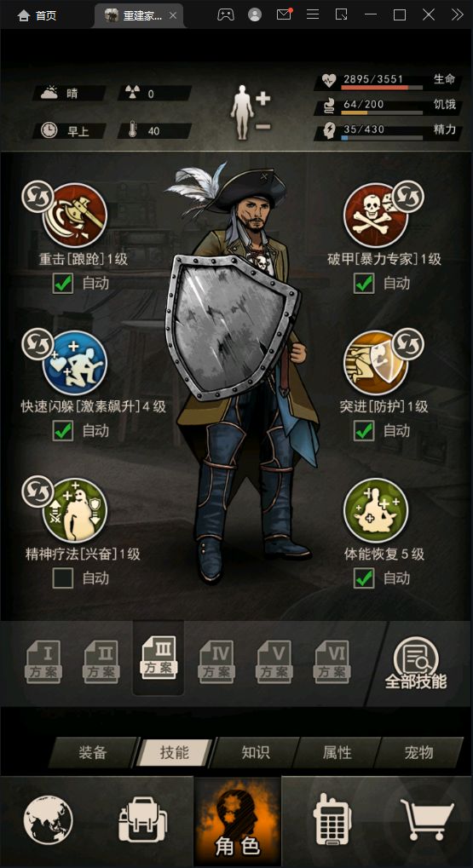Open the backpack inventory icon
The height and width of the screenshot is (868, 473).
(143, 821)
